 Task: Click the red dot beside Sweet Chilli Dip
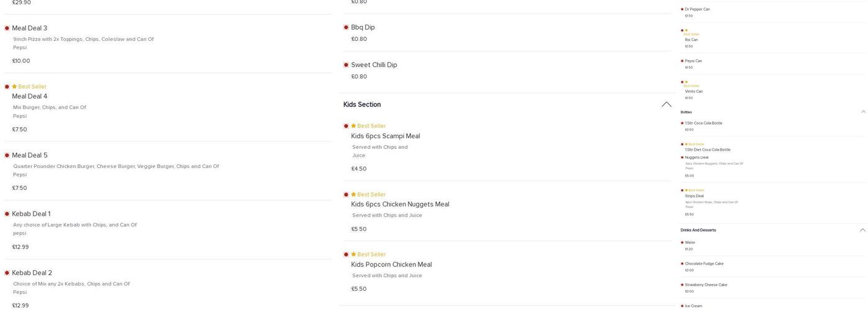pyautogui.click(x=346, y=65)
